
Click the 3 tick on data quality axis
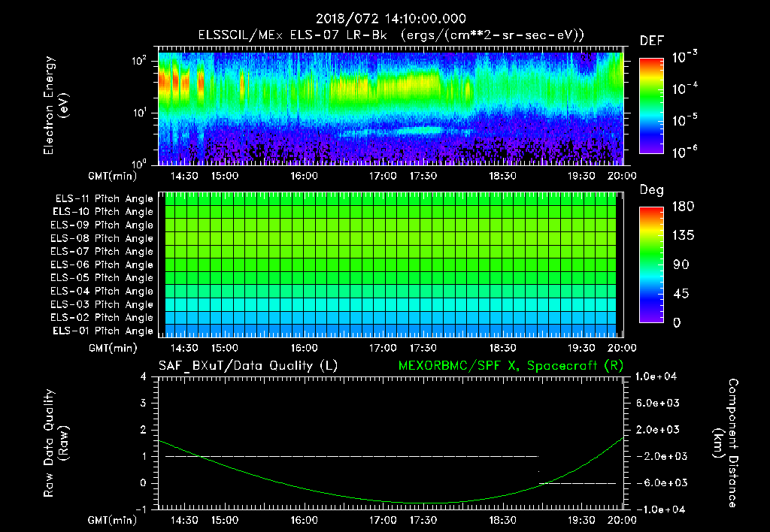pos(144,403)
